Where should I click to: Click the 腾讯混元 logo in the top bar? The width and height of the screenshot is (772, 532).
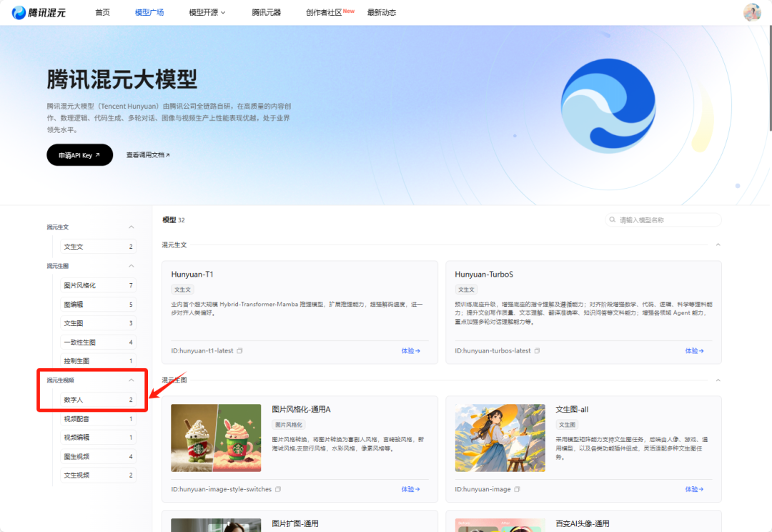[x=39, y=11]
